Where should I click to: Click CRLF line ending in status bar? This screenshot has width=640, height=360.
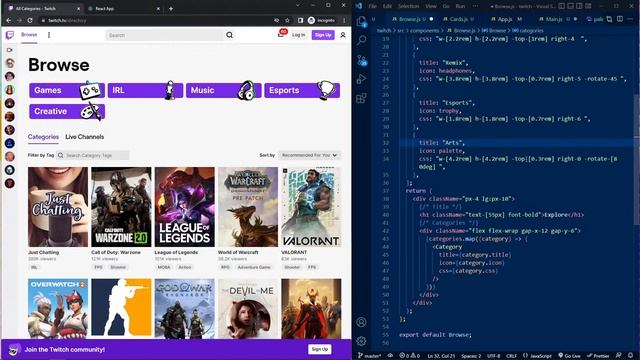pyautogui.click(x=511, y=356)
